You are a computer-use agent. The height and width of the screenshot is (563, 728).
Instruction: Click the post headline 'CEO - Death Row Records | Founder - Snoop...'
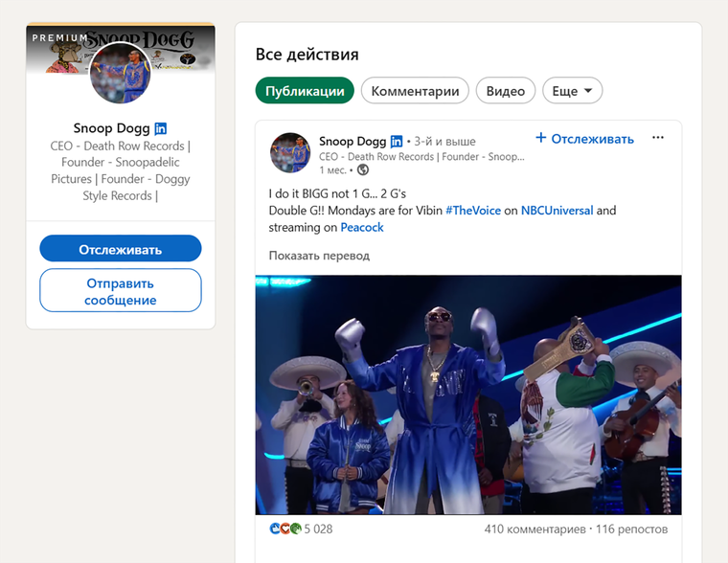pyautogui.click(x=421, y=157)
